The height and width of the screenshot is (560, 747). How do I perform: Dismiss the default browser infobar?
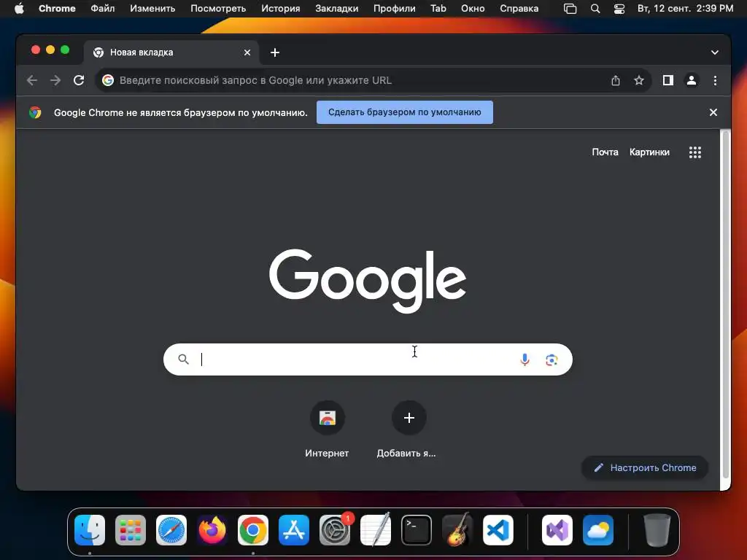coord(713,112)
